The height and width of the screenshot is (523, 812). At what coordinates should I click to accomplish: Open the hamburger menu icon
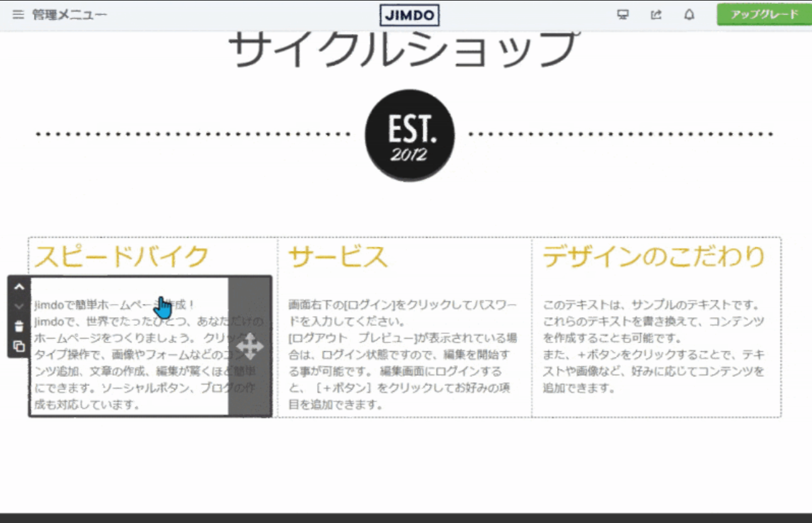tap(18, 14)
